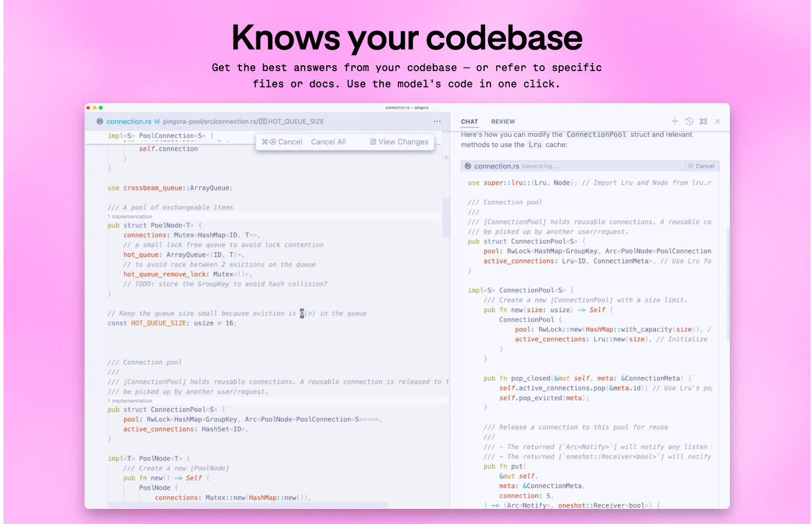Open chat history with the clock icon

click(x=689, y=121)
